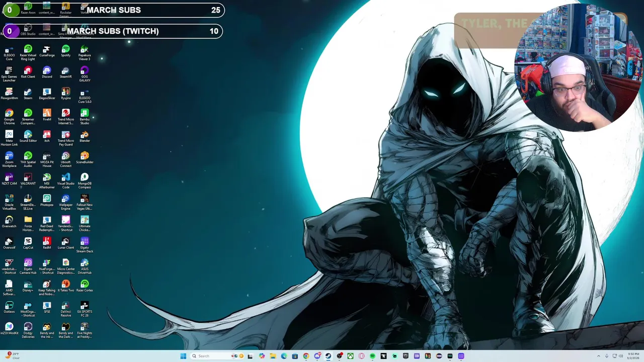644x362 pixels.
Task: Select the Elgato Camera Hub icon
Action: (x=28, y=267)
